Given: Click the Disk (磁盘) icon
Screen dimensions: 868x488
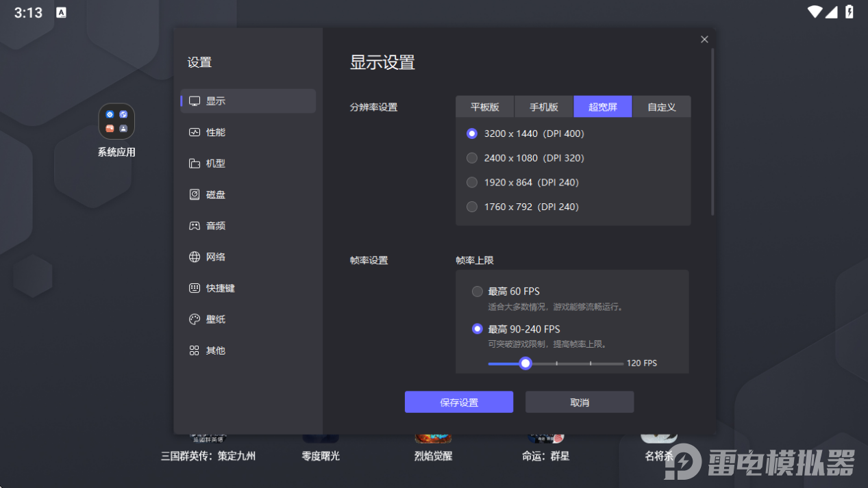Looking at the screenshot, I should (x=195, y=194).
